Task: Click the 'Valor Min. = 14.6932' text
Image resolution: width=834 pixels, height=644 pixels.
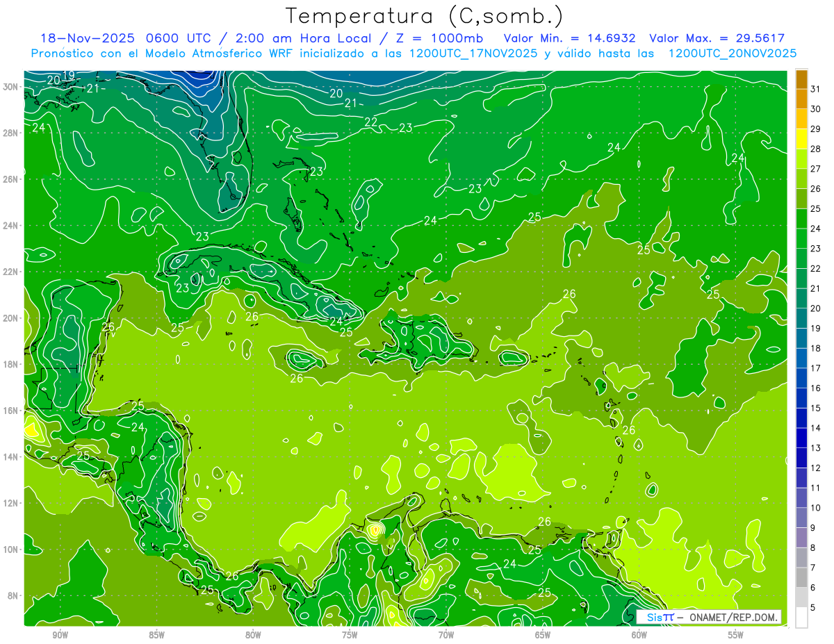Action: click(571, 38)
